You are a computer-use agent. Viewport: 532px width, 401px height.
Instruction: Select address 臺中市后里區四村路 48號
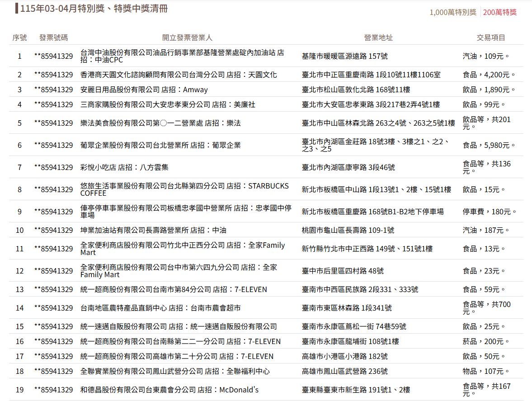point(343,271)
